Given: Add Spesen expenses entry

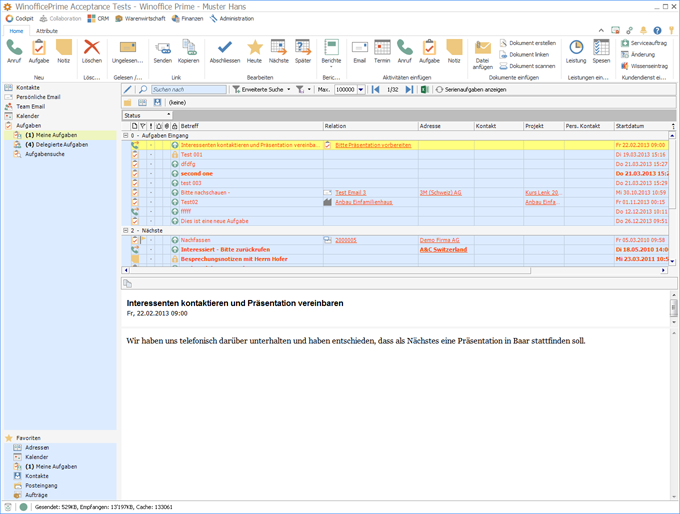Looking at the screenshot, I should coord(602,52).
